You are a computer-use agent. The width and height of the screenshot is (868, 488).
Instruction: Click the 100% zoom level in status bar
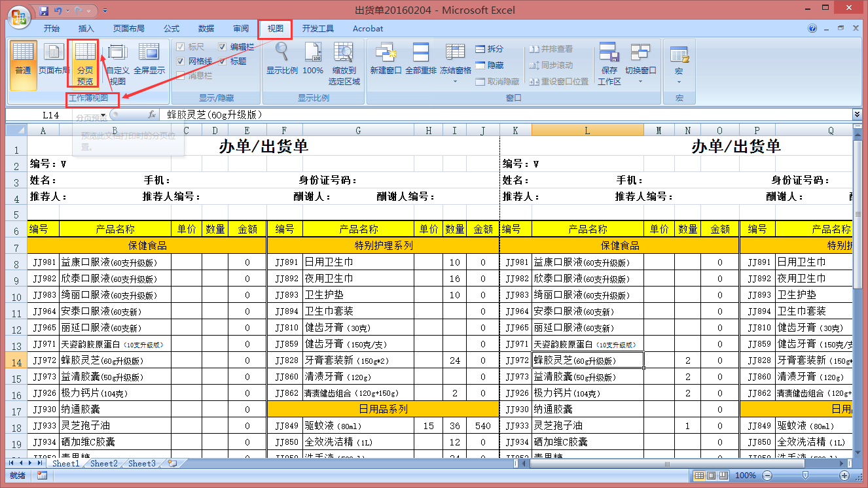(745, 476)
